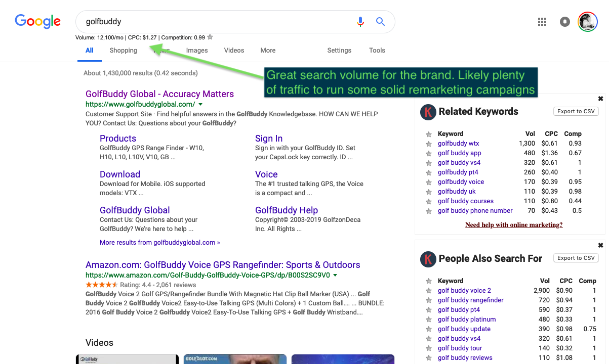Star the golf buddy tour keyword
Screen dimensions: 609x364
(429, 348)
